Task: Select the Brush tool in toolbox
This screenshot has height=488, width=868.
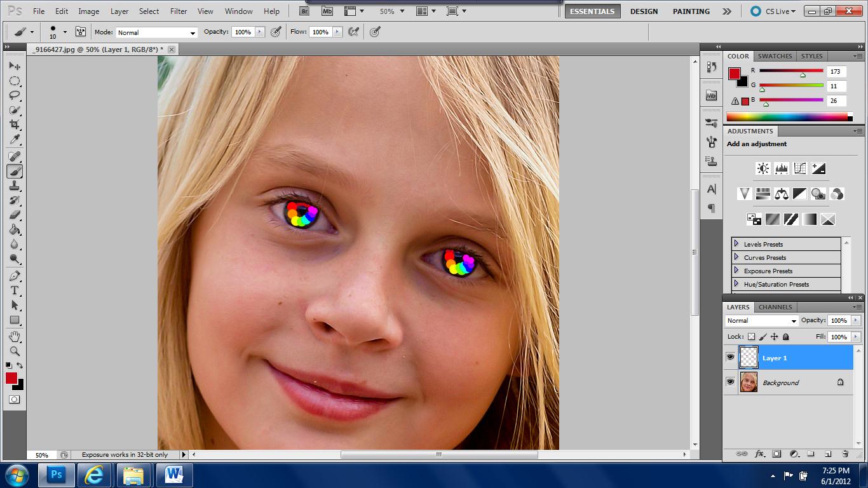Action: [x=15, y=171]
